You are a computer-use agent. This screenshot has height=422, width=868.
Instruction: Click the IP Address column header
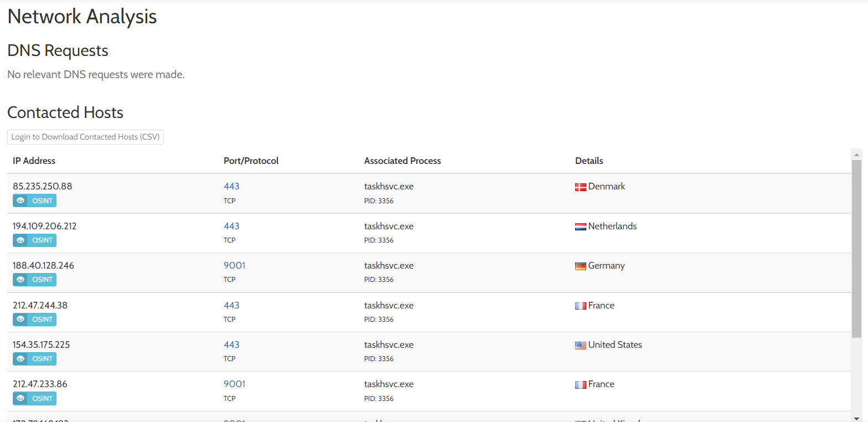pyautogui.click(x=34, y=161)
